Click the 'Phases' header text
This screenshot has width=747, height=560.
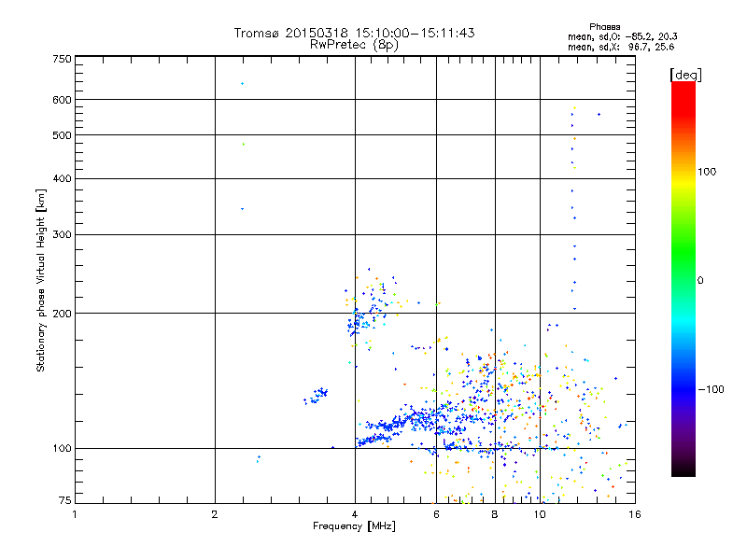(x=604, y=27)
